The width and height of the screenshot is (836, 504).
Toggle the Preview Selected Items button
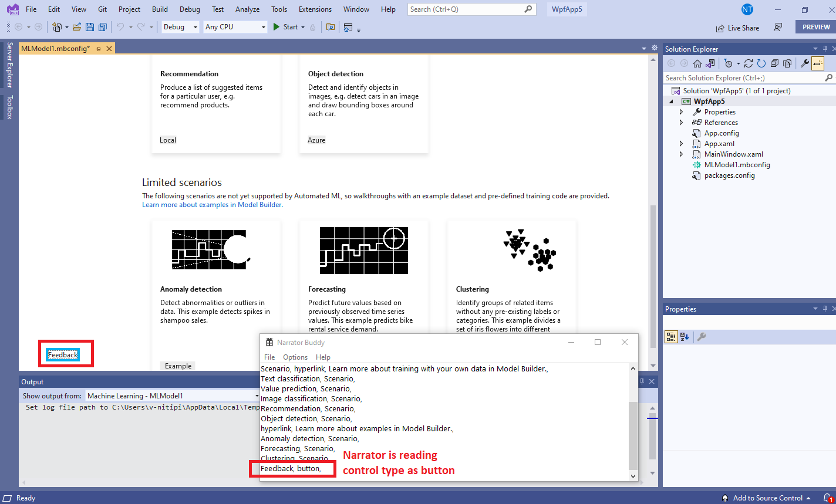(817, 63)
